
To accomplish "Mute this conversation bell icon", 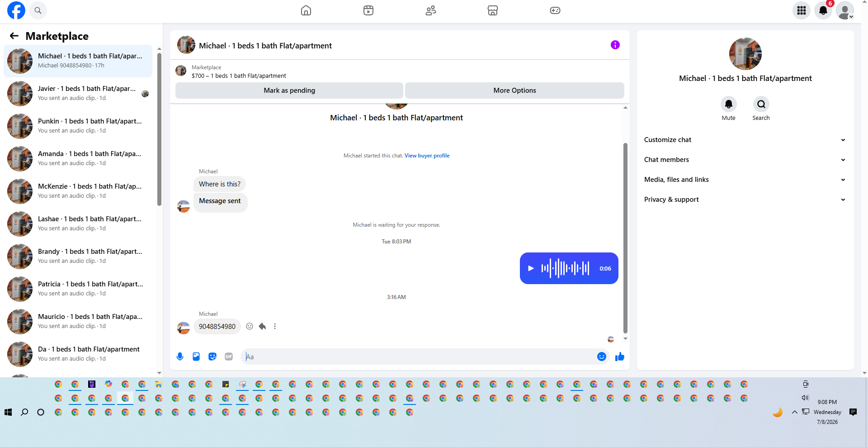I will (729, 105).
